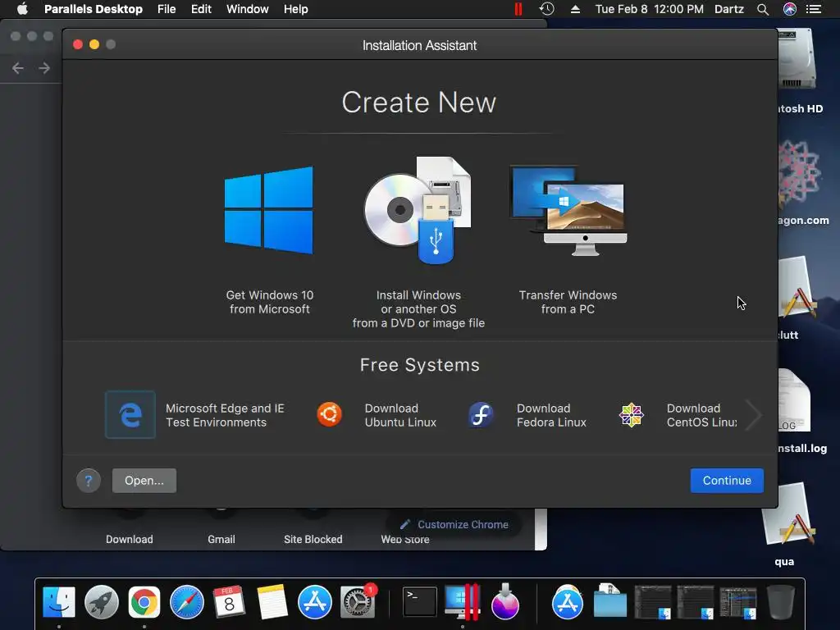
Task: Click Parallels icon in menu bar
Action: click(x=518, y=9)
